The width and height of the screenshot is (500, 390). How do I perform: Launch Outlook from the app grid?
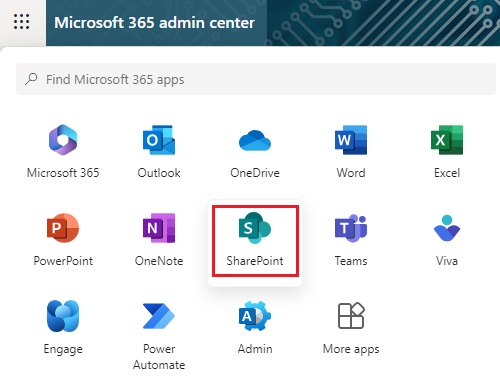coord(159,140)
